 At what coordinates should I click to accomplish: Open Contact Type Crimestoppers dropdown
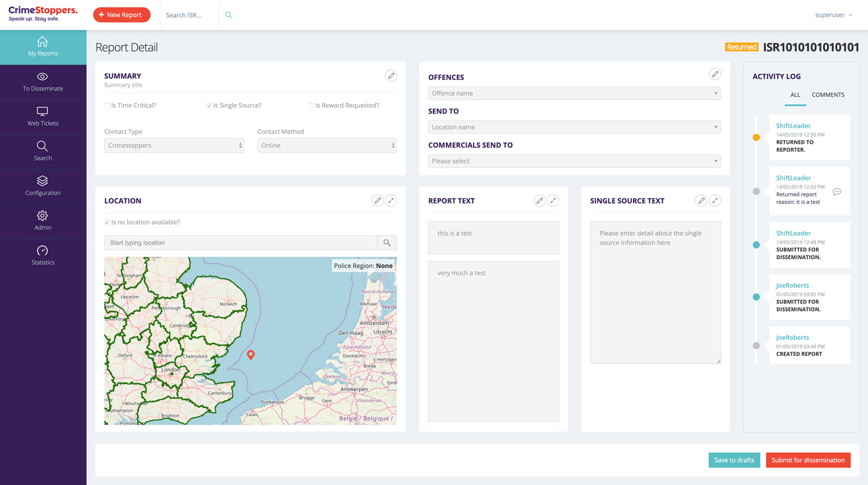(174, 145)
